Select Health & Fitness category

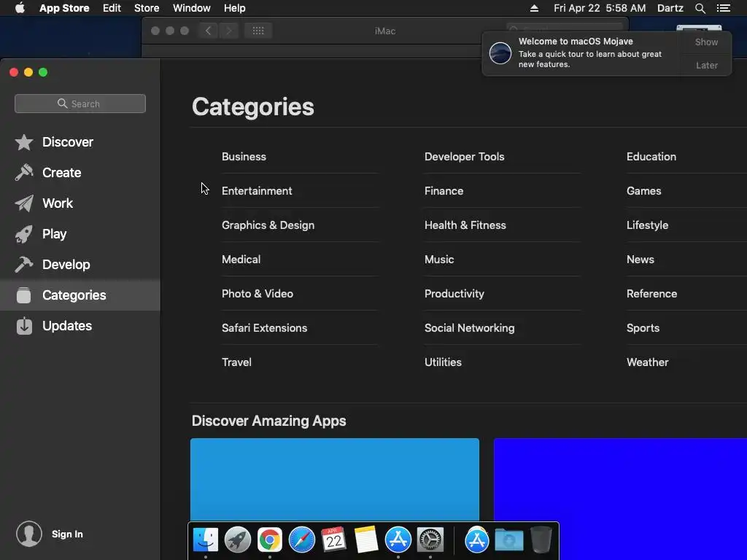(465, 225)
